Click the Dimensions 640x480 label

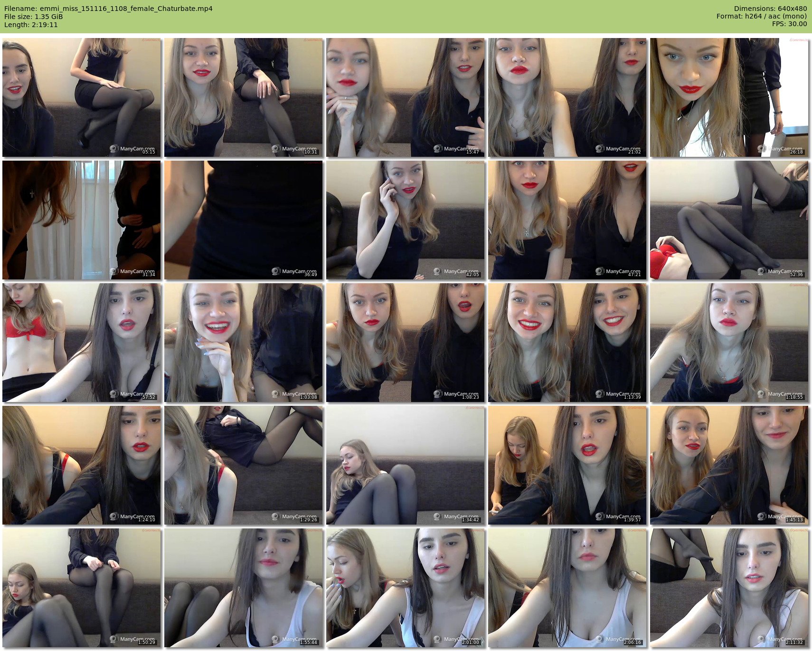click(770, 9)
